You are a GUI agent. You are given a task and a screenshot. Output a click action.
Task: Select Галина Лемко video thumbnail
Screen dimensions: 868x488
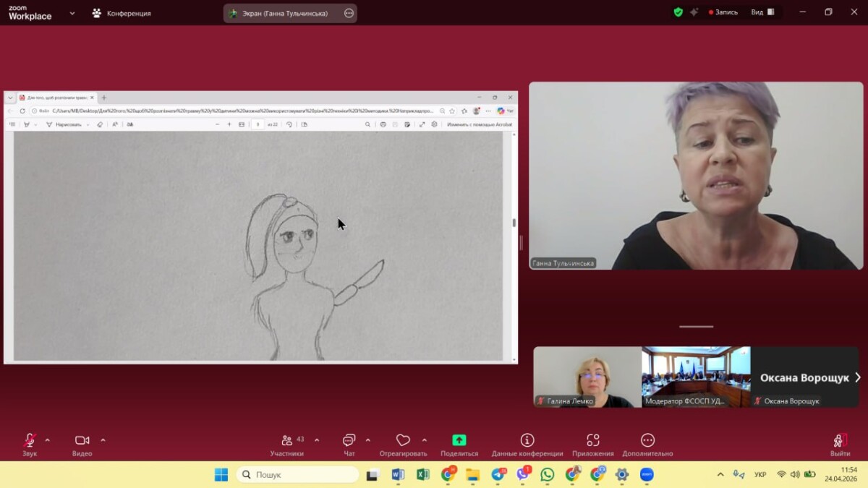pyautogui.click(x=587, y=377)
